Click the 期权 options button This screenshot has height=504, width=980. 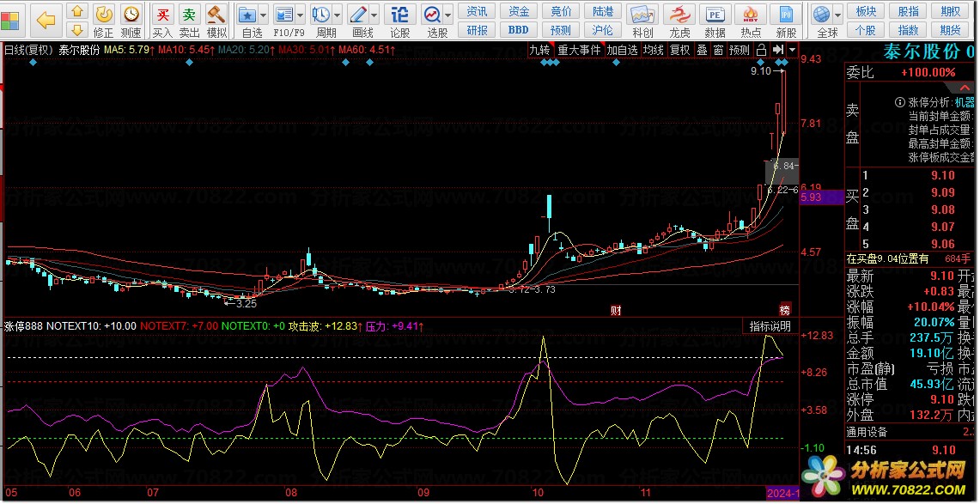(950, 11)
